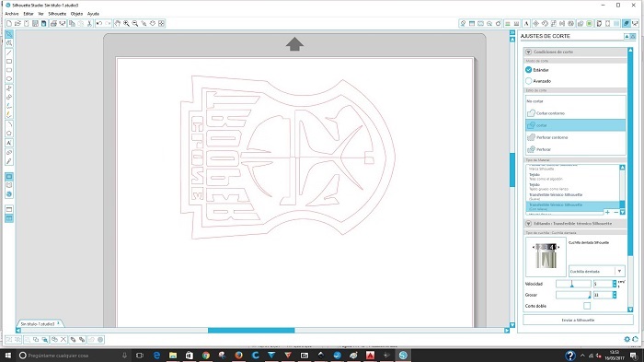Screen dimensions: 644x362
Task: Click the Enviar a Silhouette button
Action: (x=578, y=320)
